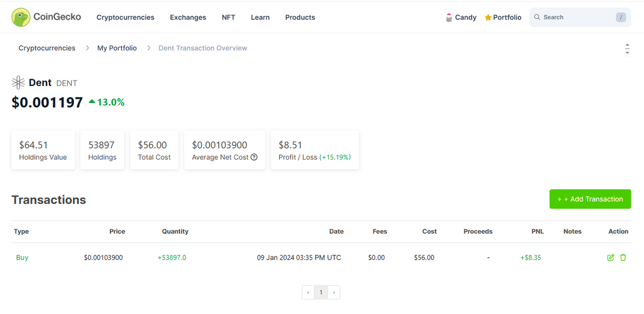Image resolution: width=644 pixels, height=314 pixels.
Task: Click the $0.00 fees value
Action: [376, 258]
